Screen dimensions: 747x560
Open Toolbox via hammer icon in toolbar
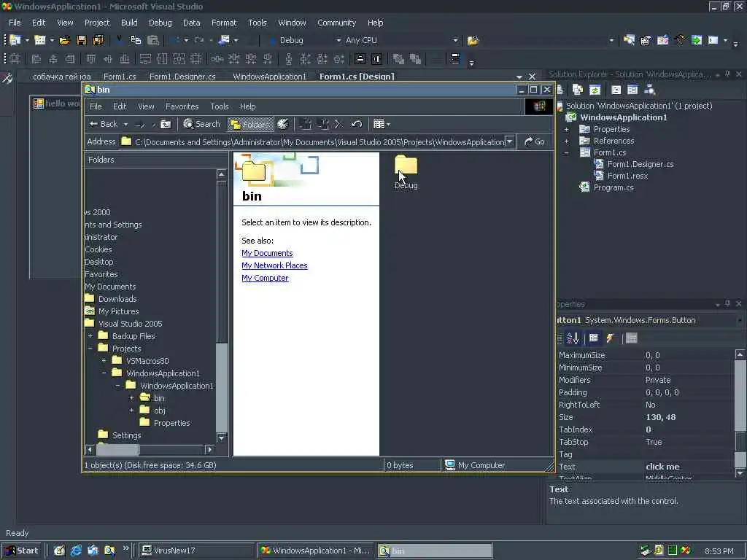[680, 41]
